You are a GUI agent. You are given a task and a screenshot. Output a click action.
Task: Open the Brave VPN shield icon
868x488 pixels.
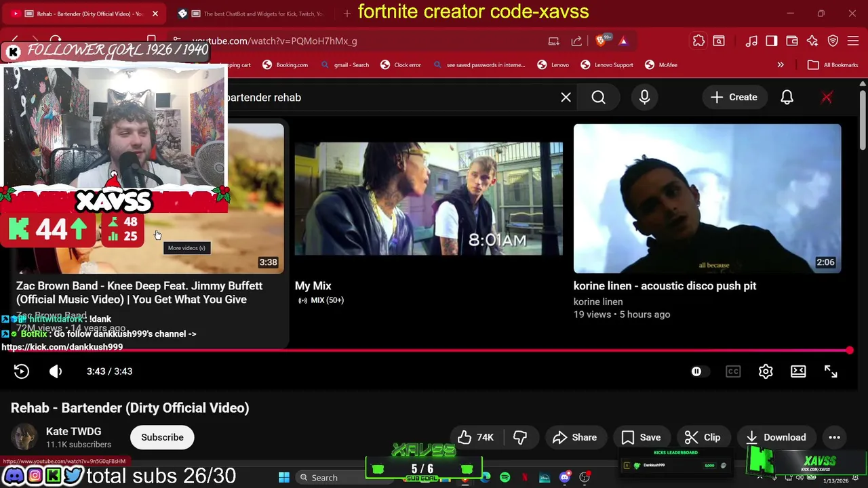[833, 41]
